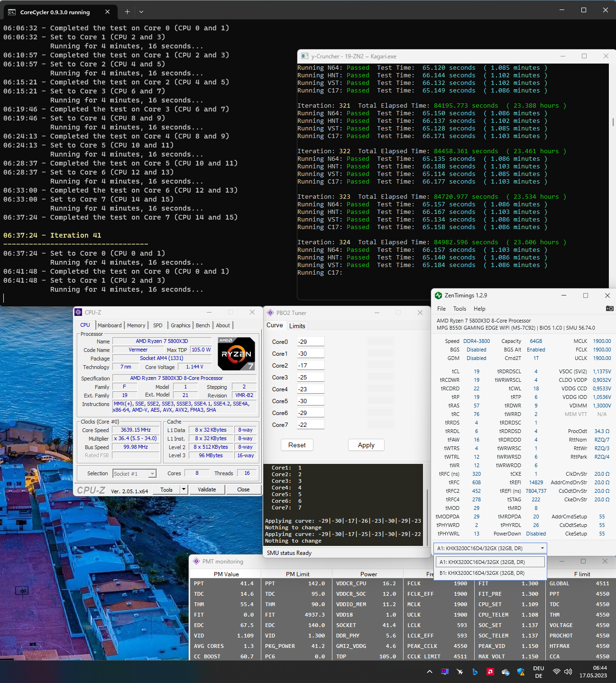Open Wi-Fi network settings in tray
The width and height of the screenshot is (616, 683).
coord(557,672)
